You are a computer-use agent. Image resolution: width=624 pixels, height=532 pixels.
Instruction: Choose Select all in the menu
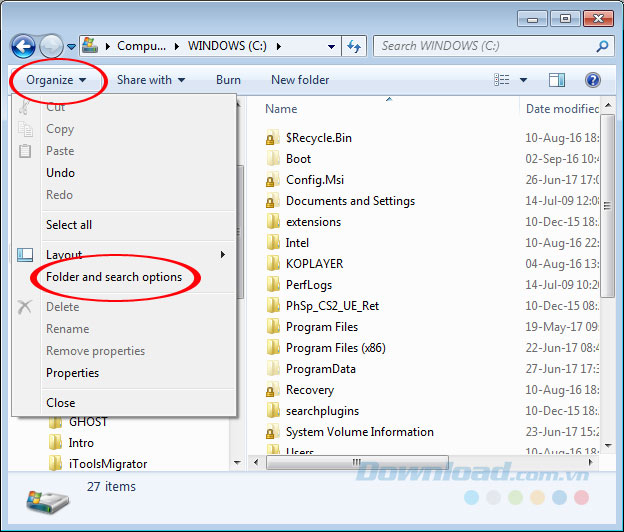click(69, 225)
